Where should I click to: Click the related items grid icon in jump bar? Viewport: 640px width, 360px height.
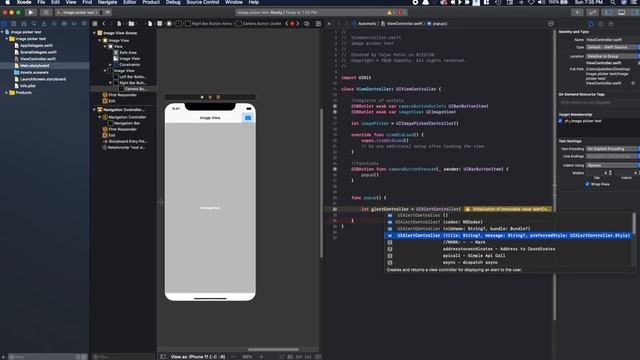click(95, 24)
